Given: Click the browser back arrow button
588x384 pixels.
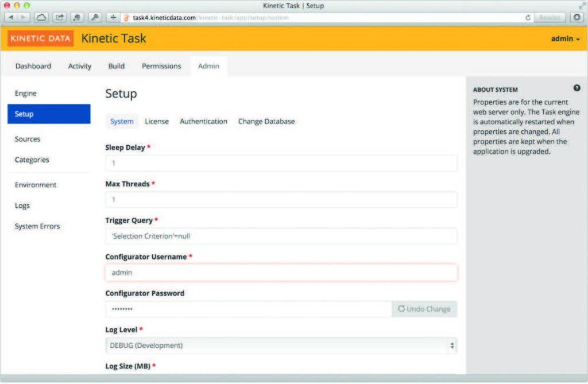Looking at the screenshot, I should [11, 17].
